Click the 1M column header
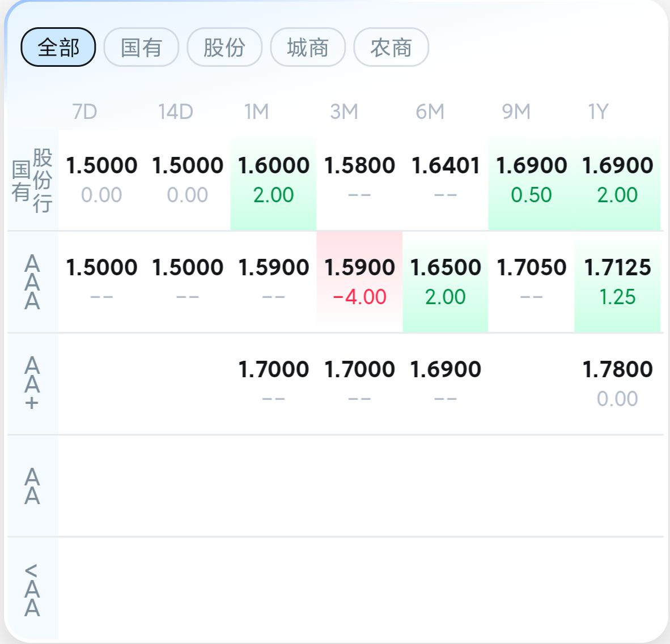Image resolution: width=670 pixels, height=644 pixels. pos(256,112)
